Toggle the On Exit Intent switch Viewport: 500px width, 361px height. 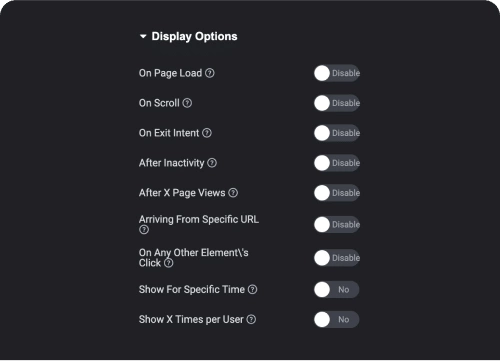pyautogui.click(x=337, y=133)
